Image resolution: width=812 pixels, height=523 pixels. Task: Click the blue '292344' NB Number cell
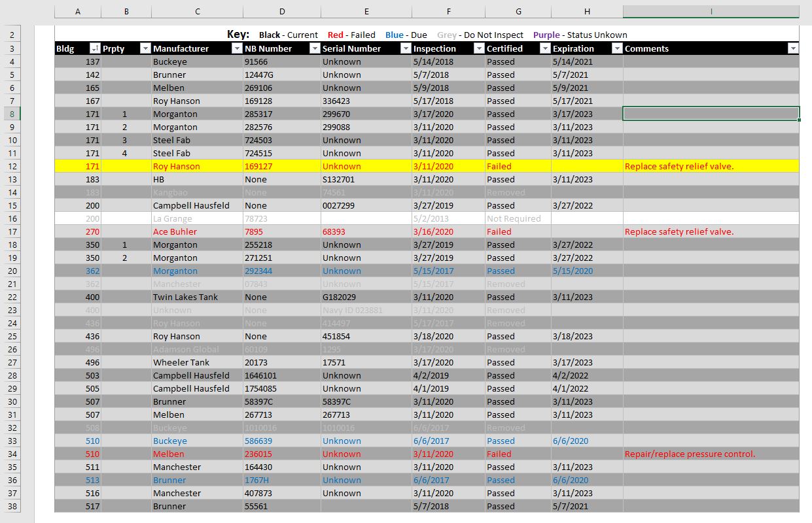point(282,271)
